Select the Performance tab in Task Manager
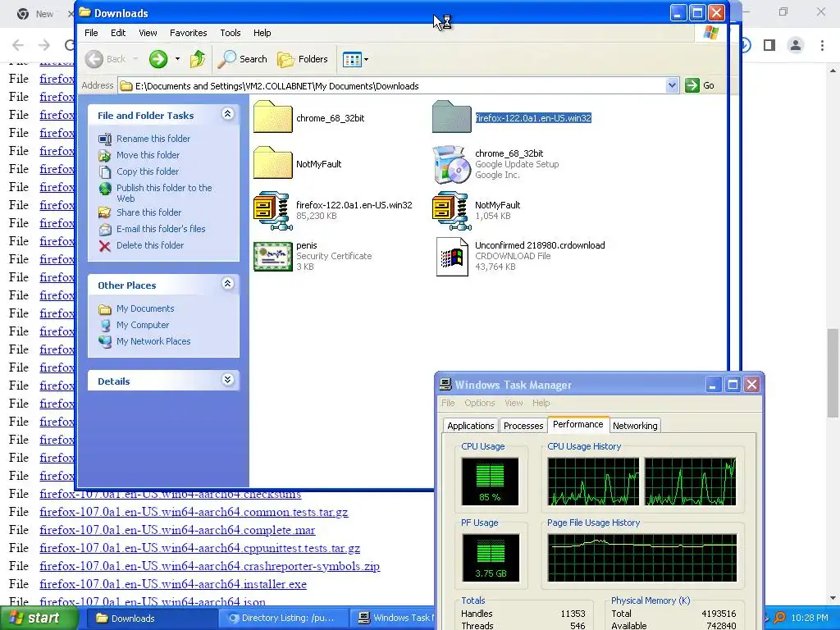The width and height of the screenshot is (840, 630). 578,424
